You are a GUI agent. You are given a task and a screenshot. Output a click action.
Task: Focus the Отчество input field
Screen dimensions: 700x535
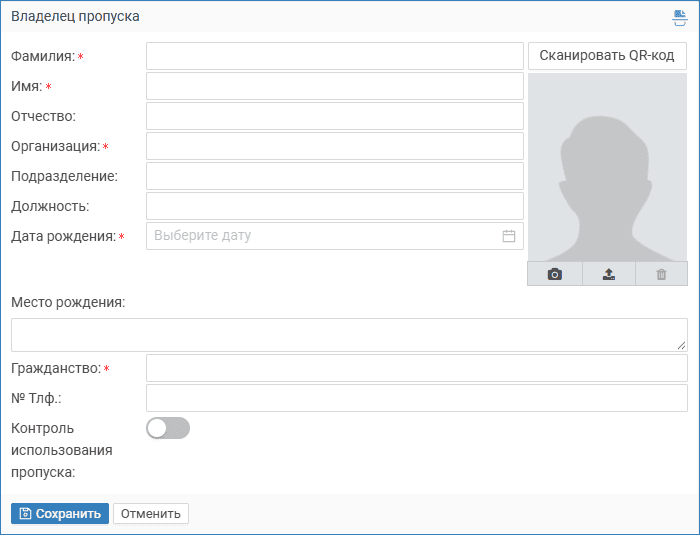335,116
